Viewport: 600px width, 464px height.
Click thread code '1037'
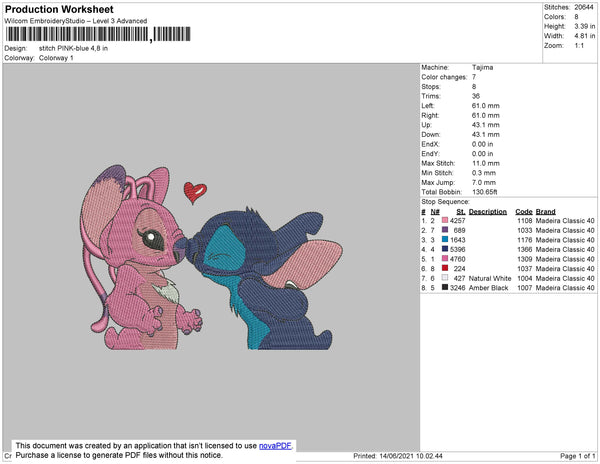click(525, 269)
